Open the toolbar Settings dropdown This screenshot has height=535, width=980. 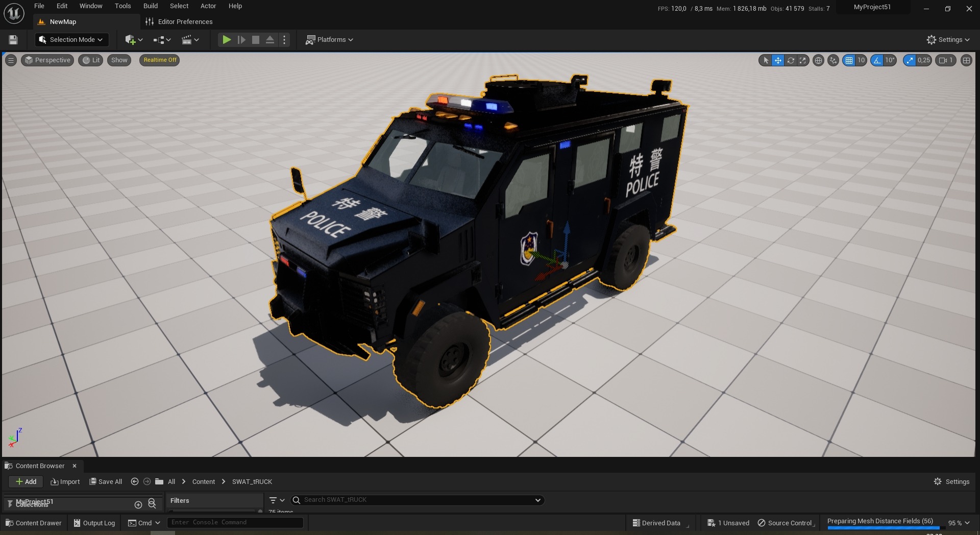click(x=948, y=40)
